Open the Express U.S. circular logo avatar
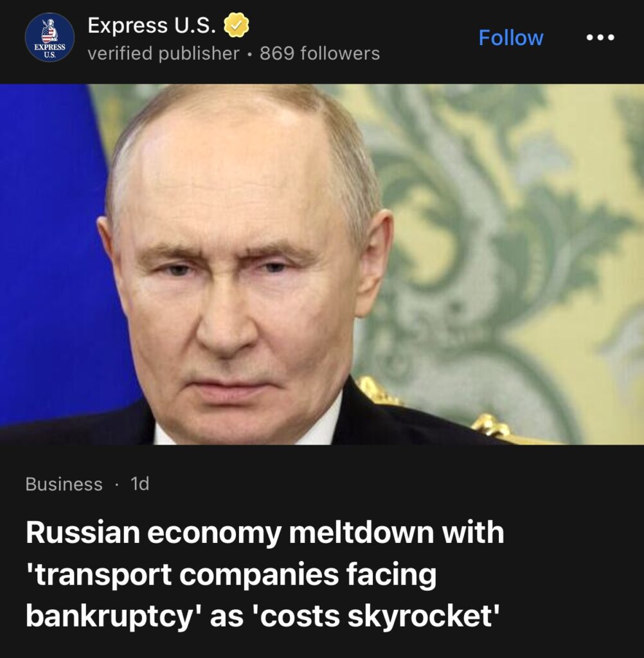This screenshot has height=658, width=644. point(49,37)
